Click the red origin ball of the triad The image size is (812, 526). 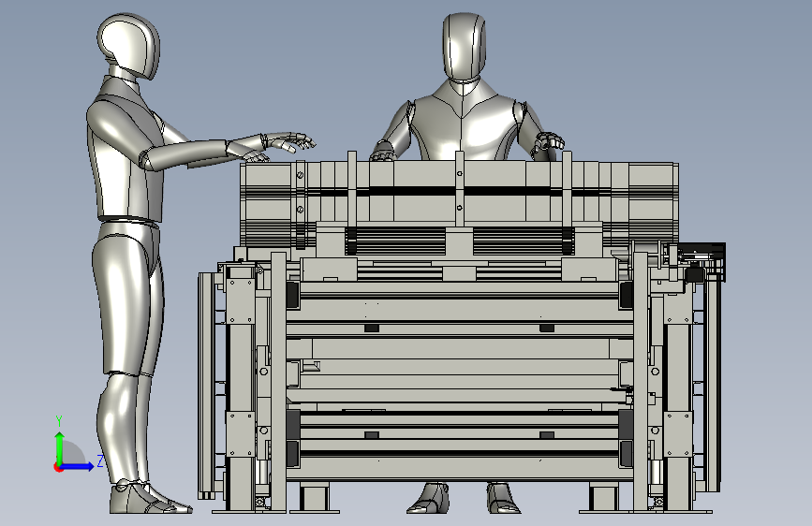(58, 467)
